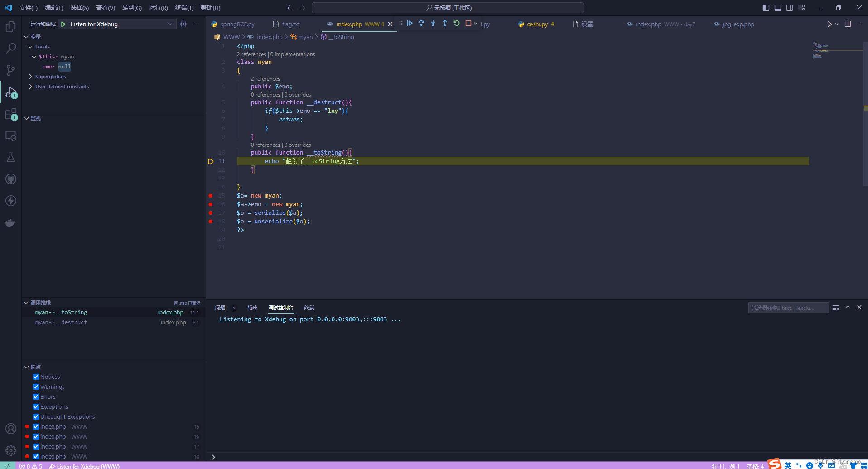Uncheck the Errors breakpoint checkbox
The image size is (868, 469).
(36, 396)
